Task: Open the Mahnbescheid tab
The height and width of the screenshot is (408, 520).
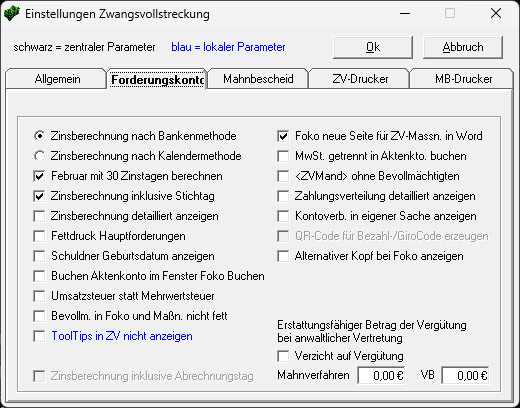Action: click(258, 79)
